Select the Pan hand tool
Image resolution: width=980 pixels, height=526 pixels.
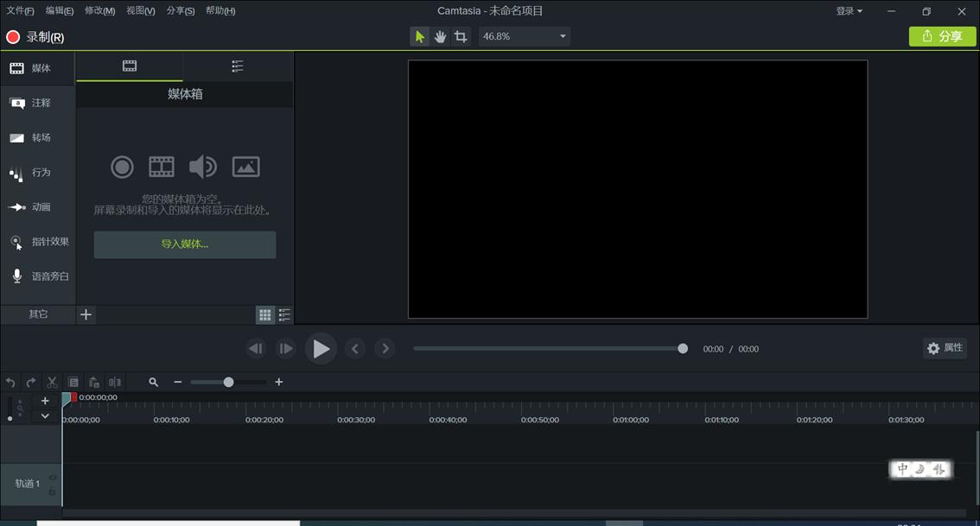point(440,36)
